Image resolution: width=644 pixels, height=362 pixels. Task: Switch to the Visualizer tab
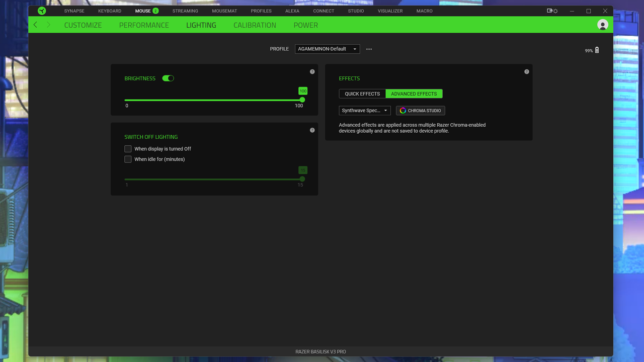point(390,11)
